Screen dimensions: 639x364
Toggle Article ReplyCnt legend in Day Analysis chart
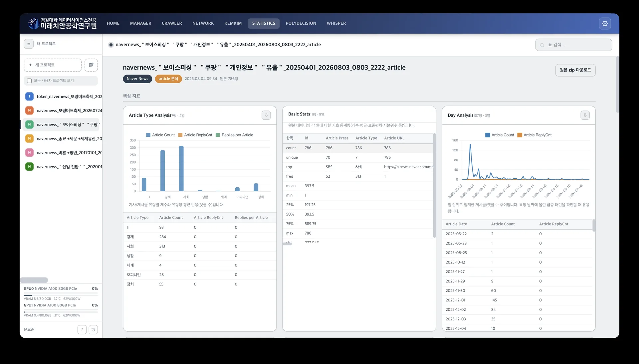click(x=534, y=135)
